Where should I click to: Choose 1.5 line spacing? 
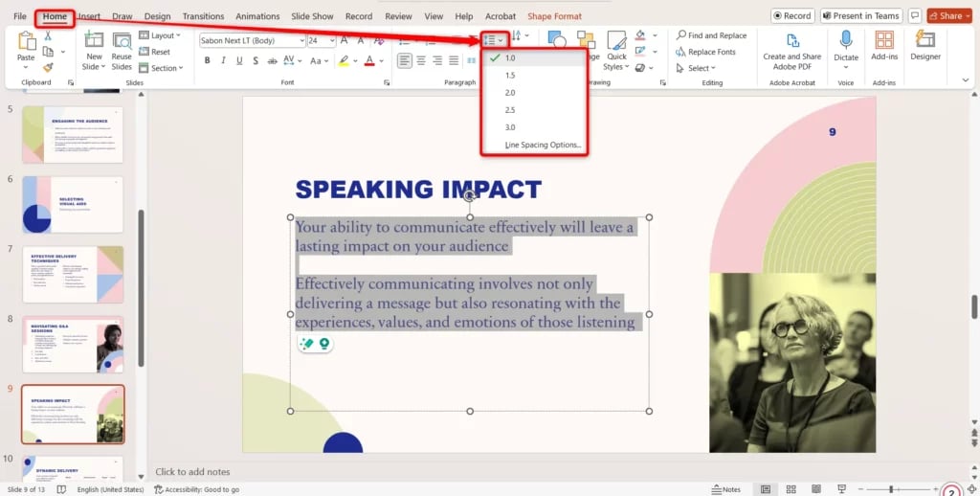(x=534, y=75)
